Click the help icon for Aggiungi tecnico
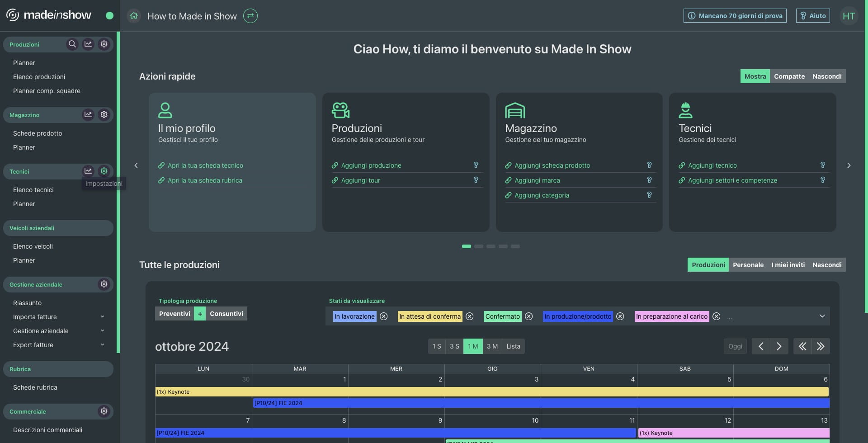 tap(823, 165)
